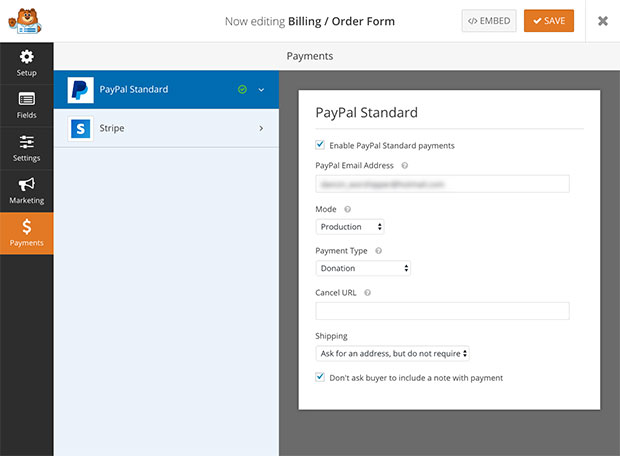Viewport: 620px width, 456px height.
Task: Select the Stripe payment tab
Action: (166, 128)
